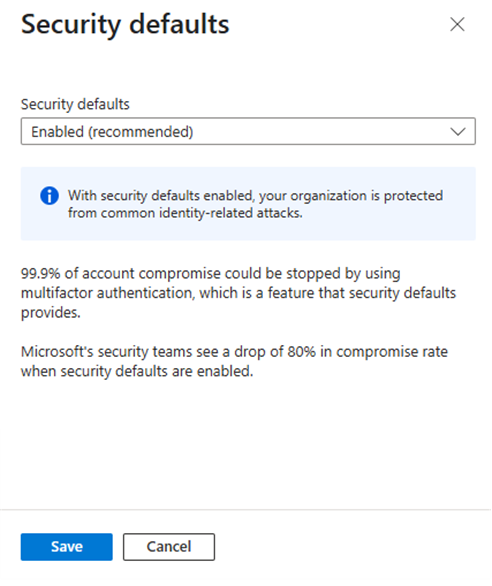The height and width of the screenshot is (586, 492).
Task: Click the Cancel button
Action: coord(169,547)
